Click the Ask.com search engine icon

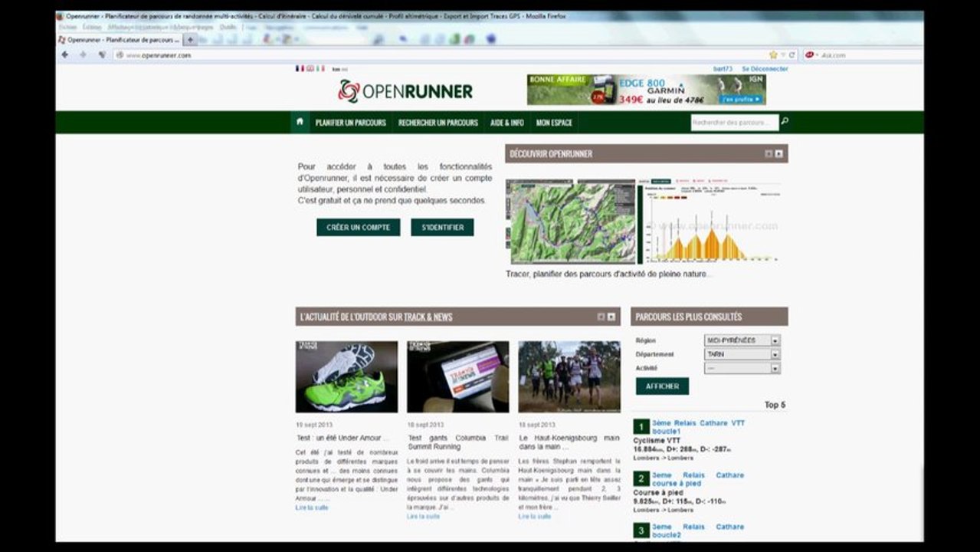pyautogui.click(x=809, y=55)
